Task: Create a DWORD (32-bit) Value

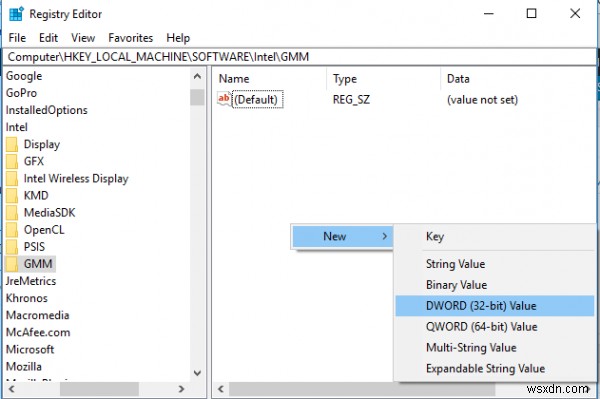Action: 494,306
